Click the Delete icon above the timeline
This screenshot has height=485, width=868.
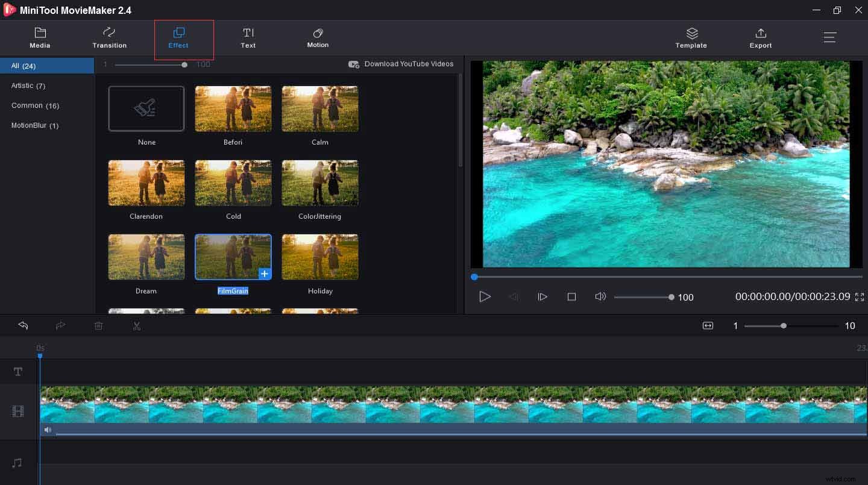point(98,325)
